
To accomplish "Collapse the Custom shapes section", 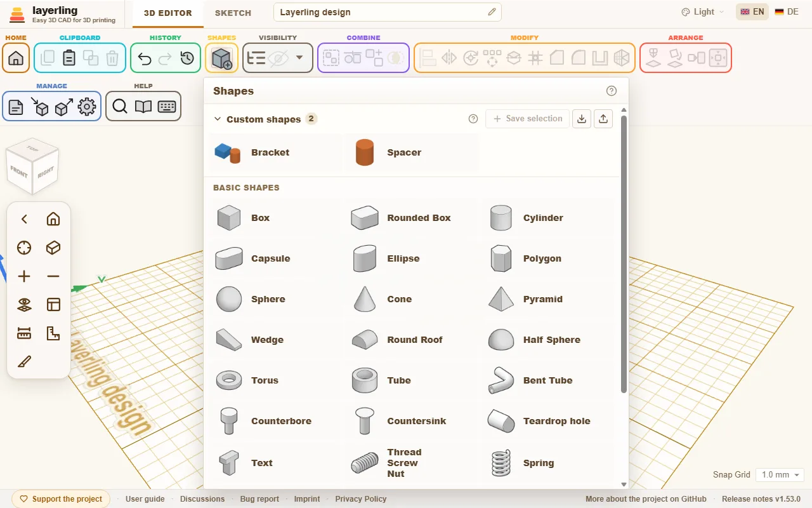I will [x=218, y=119].
